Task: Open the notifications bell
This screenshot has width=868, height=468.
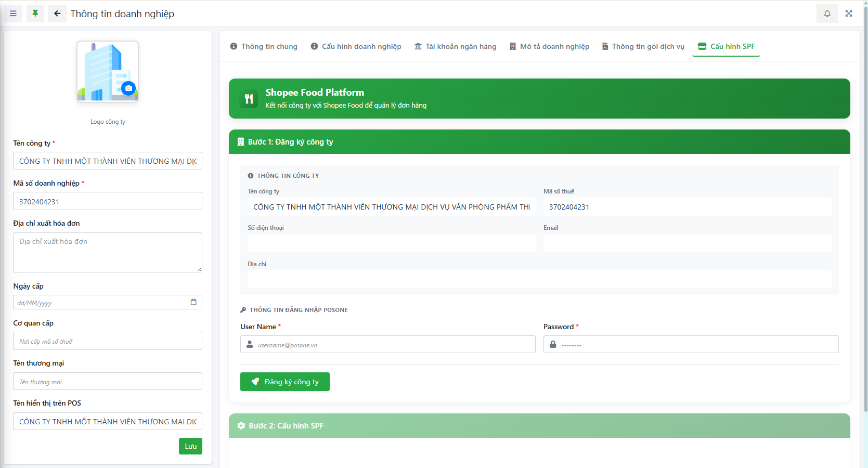Action: point(827,14)
